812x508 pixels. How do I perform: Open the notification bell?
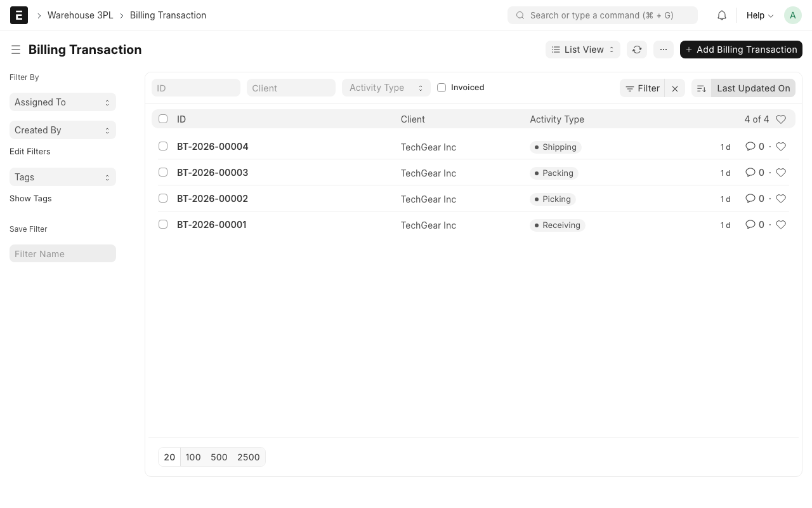pyautogui.click(x=721, y=15)
